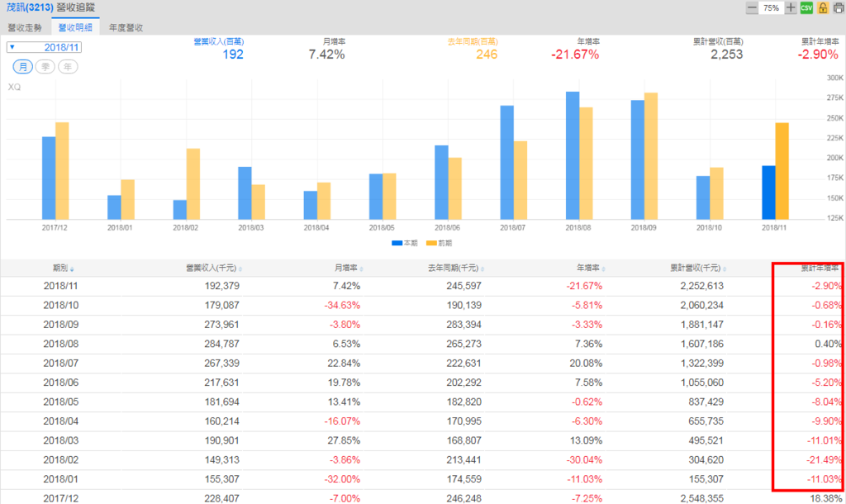Click prior-year cell 245,597

[x=464, y=286]
